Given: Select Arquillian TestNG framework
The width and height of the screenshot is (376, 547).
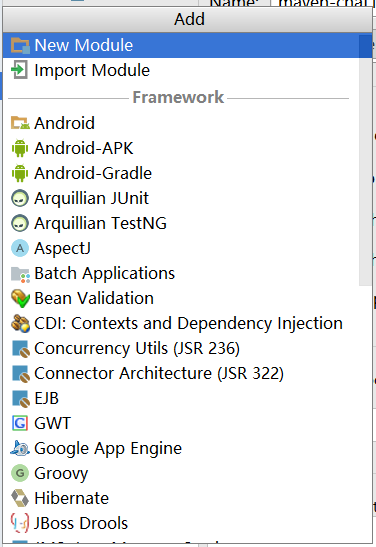Looking at the screenshot, I should [181, 223].
